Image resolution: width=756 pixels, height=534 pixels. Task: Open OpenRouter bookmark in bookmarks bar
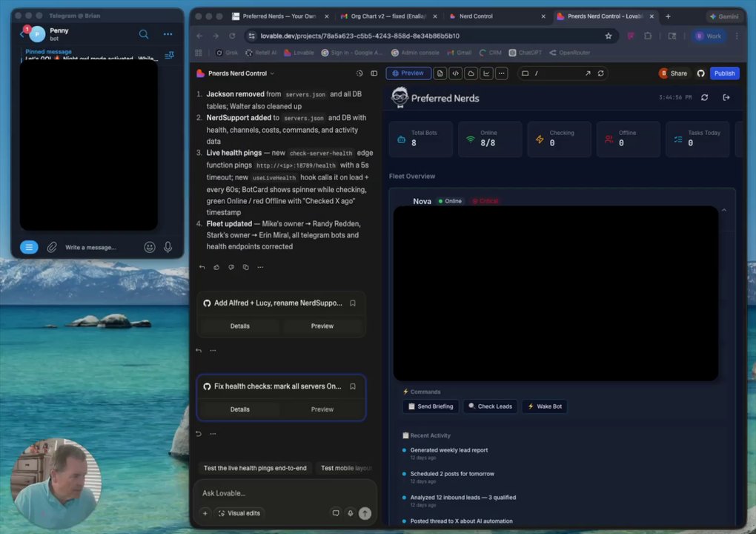click(569, 53)
